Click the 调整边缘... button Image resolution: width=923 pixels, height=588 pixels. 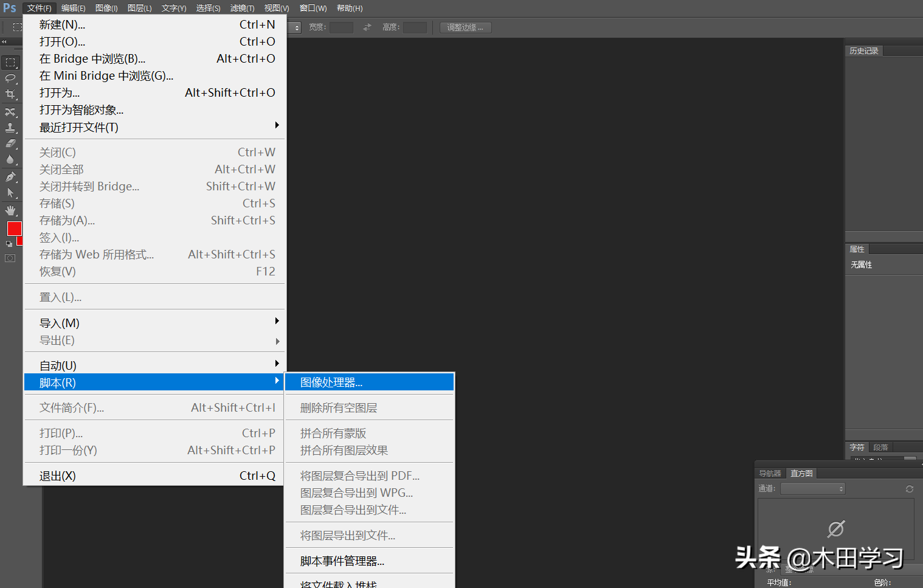(x=465, y=27)
